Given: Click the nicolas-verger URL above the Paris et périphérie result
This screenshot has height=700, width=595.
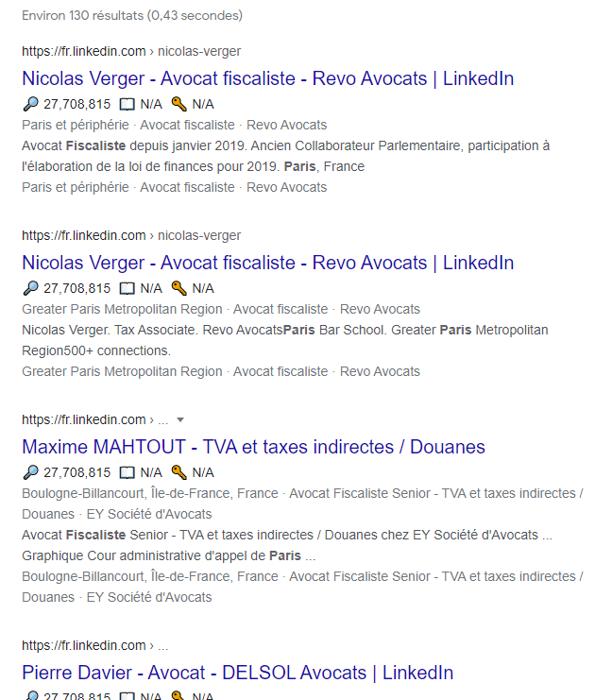Looking at the screenshot, I should click(x=131, y=51).
